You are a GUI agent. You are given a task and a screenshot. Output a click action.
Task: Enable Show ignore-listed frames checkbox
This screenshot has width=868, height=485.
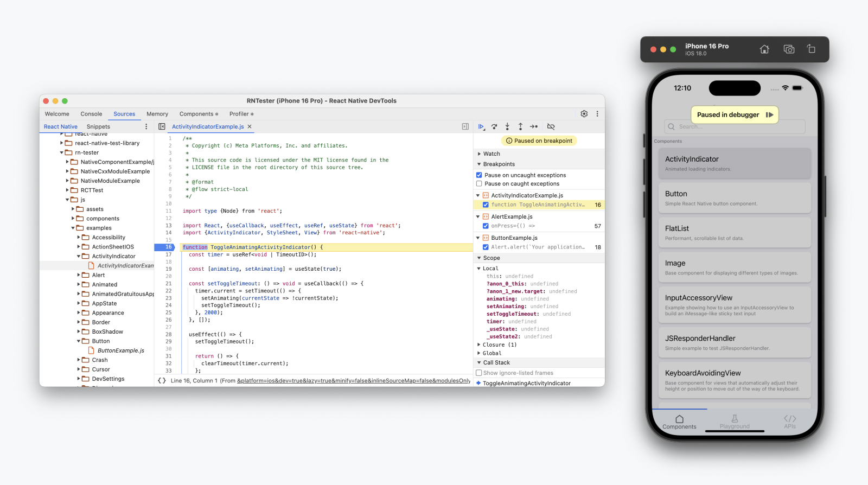pos(479,373)
